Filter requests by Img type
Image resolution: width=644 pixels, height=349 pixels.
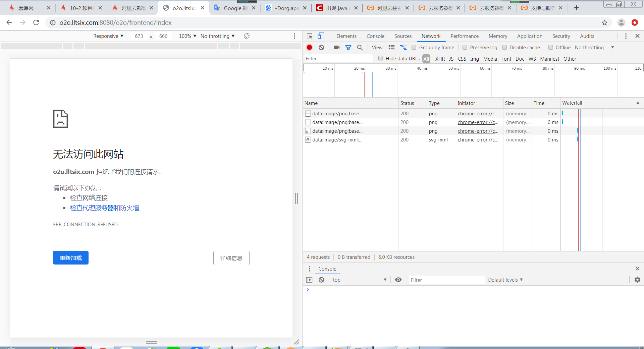coord(475,59)
